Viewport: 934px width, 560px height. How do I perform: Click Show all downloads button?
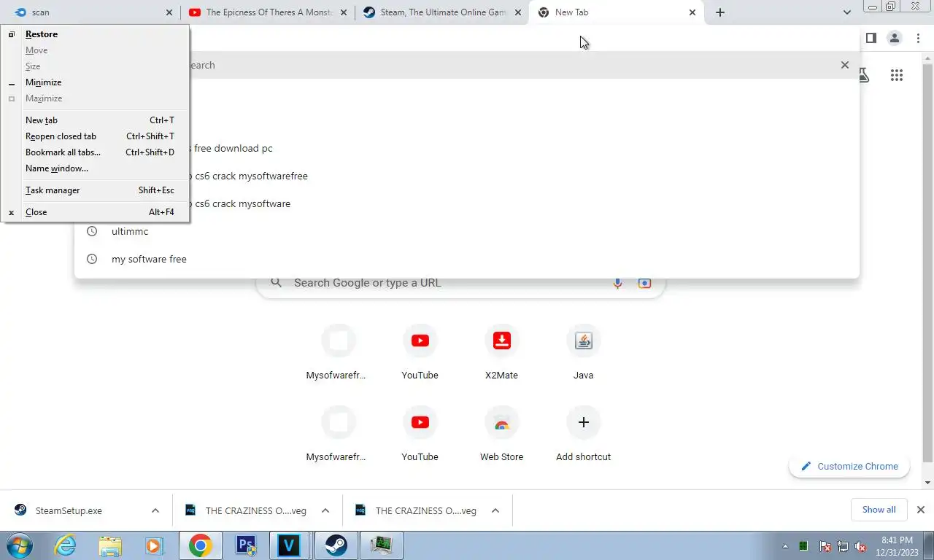coord(879,510)
